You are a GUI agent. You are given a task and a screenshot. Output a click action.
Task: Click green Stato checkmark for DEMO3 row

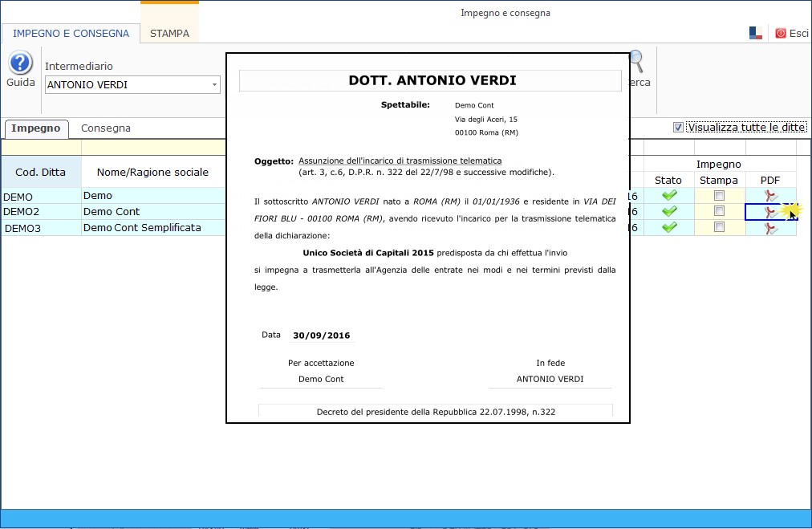[x=669, y=227]
